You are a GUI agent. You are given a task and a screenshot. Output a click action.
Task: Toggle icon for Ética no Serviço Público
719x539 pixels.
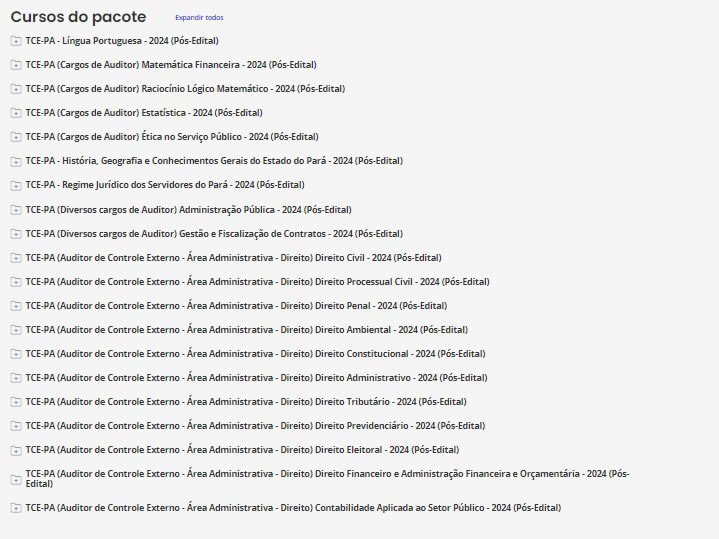coord(15,137)
